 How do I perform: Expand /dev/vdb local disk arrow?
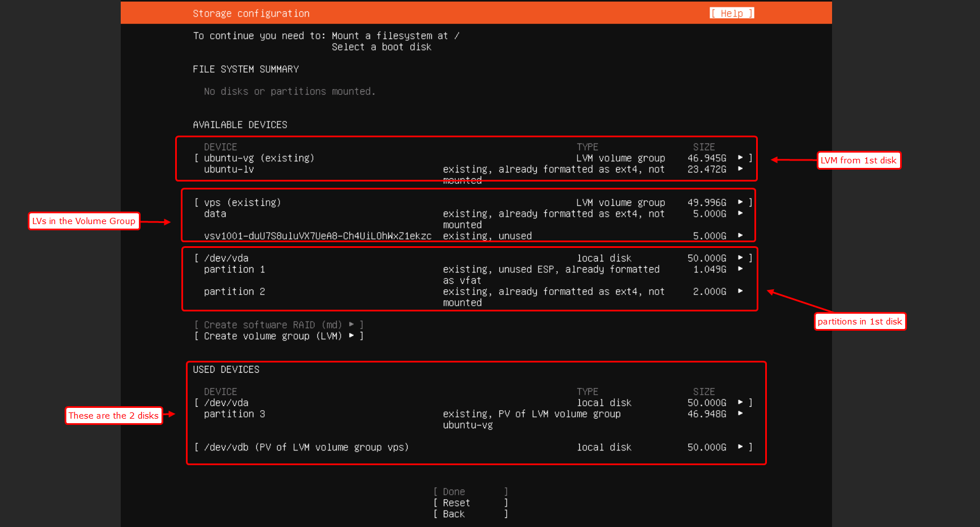coord(740,447)
